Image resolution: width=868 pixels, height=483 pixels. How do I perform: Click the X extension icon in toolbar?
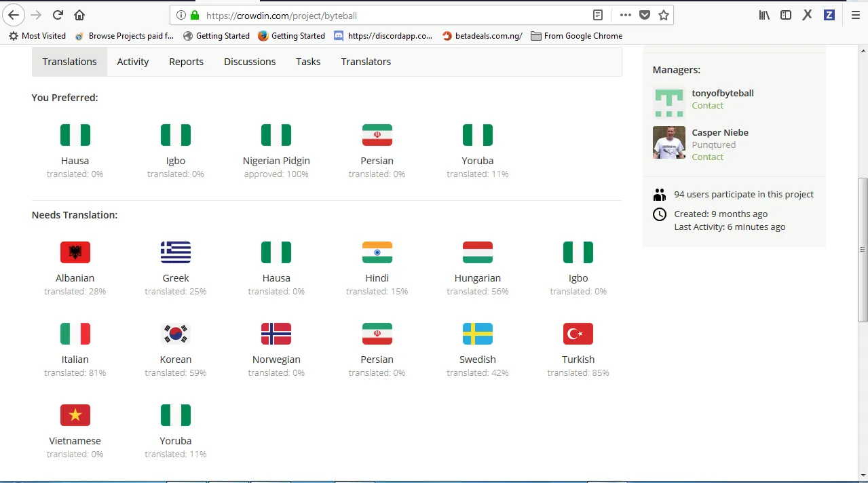[807, 15]
